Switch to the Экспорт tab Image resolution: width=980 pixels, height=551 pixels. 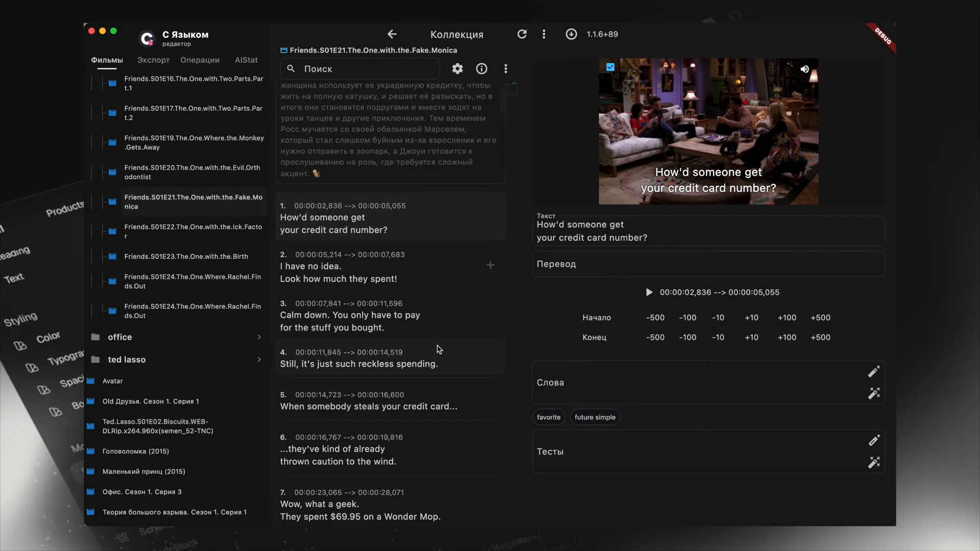[153, 60]
